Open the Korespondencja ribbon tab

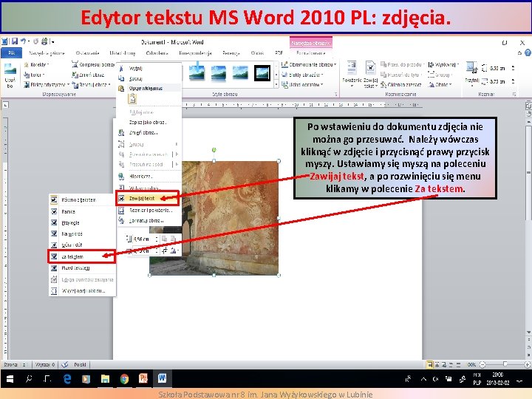click(x=195, y=53)
